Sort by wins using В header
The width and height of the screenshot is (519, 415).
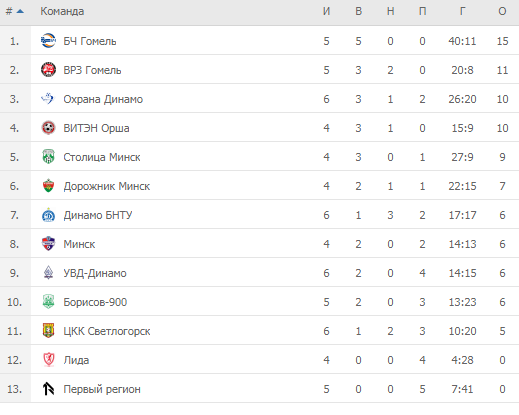pyautogui.click(x=358, y=11)
